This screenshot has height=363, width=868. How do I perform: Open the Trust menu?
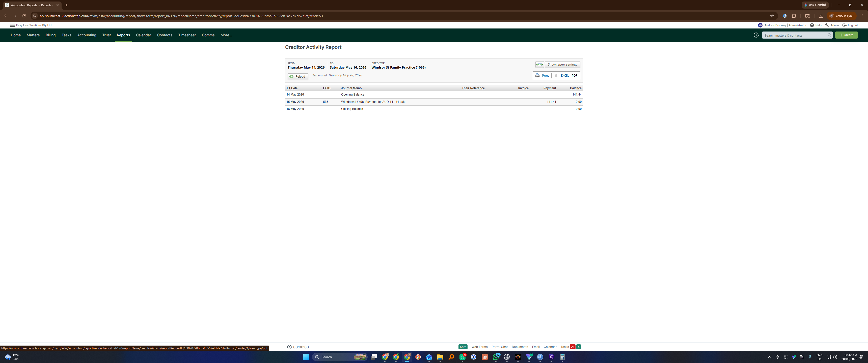point(106,35)
